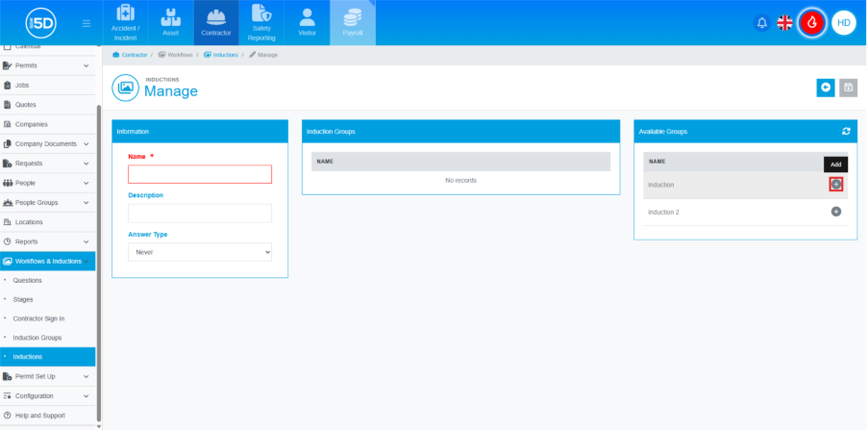Open the Answer Type dropdown
The image size is (868, 430).
pos(200,252)
